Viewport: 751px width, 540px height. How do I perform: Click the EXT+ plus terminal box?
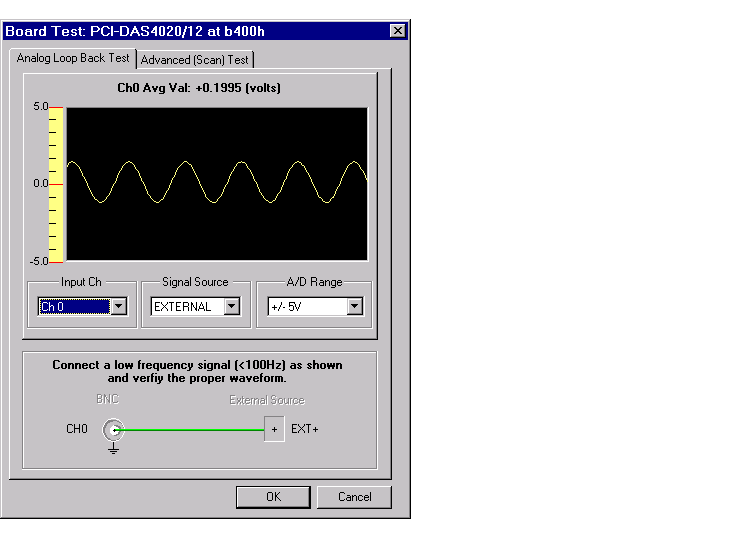click(x=274, y=429)
